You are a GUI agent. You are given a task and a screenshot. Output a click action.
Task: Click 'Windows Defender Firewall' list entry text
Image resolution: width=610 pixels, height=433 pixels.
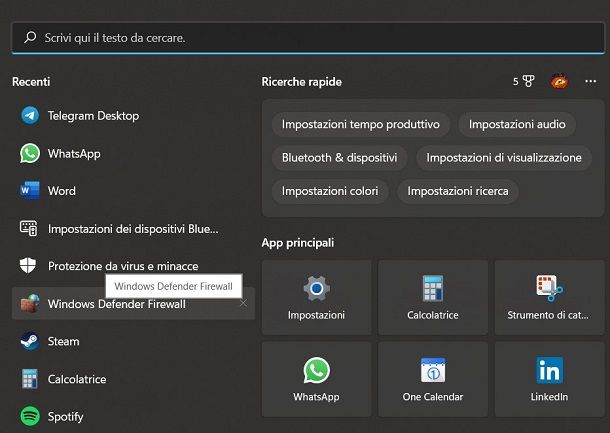(117, 304)
